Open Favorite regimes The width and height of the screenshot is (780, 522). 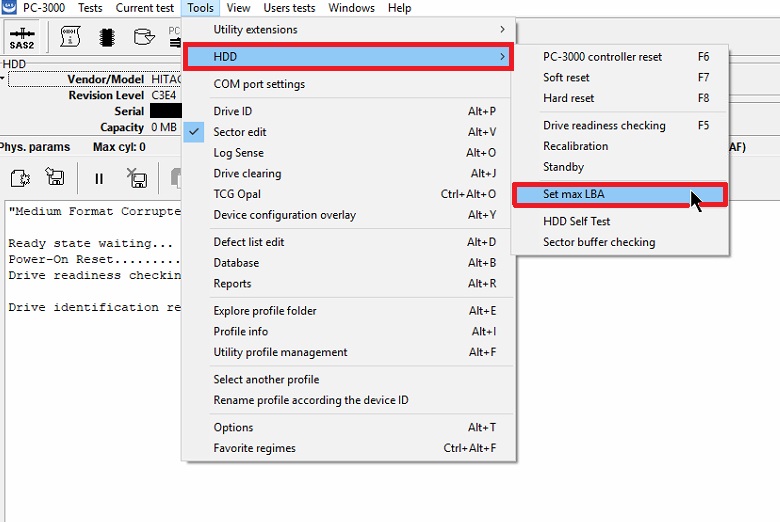pyautogui.click(x=349, y=448)
